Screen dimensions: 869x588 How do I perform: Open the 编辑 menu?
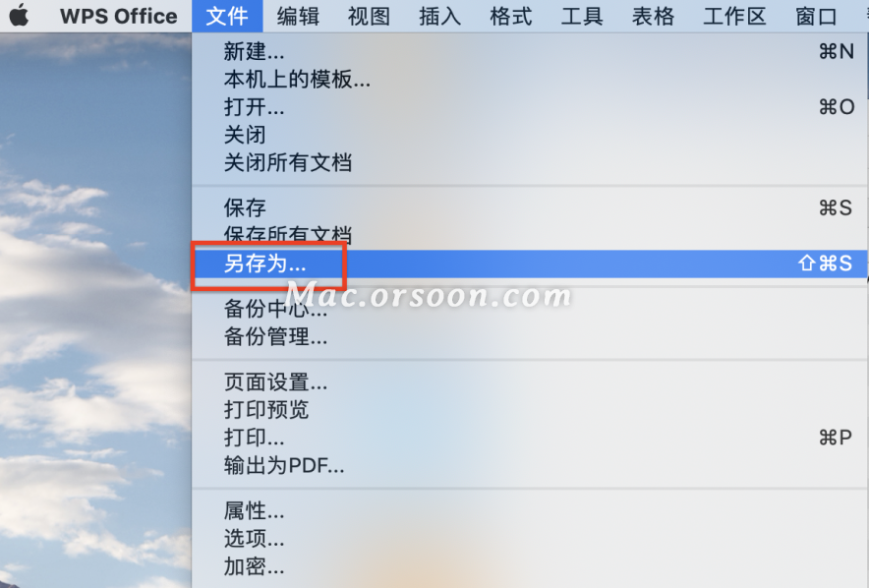[x=298, y=16]
